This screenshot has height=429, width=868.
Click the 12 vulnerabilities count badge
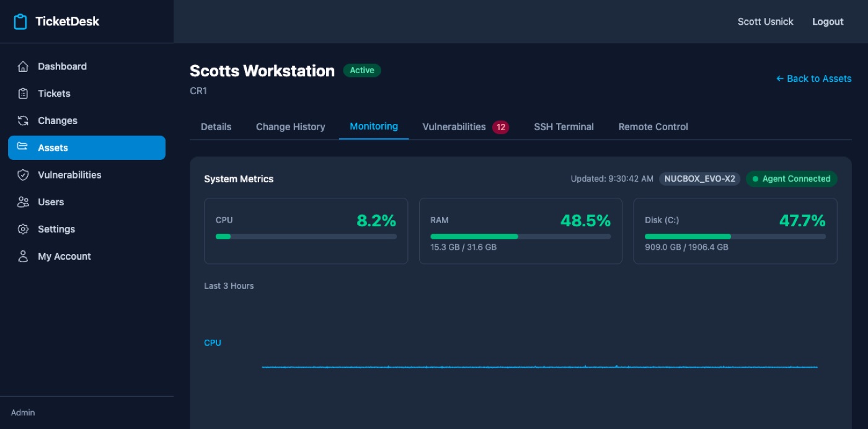[x=501, y=127]
